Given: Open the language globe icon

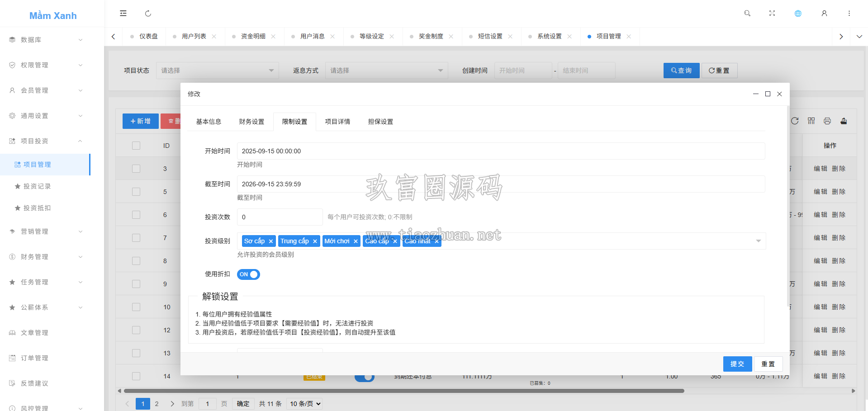Looking at the screenshot, I should click(x=798, y=14).
